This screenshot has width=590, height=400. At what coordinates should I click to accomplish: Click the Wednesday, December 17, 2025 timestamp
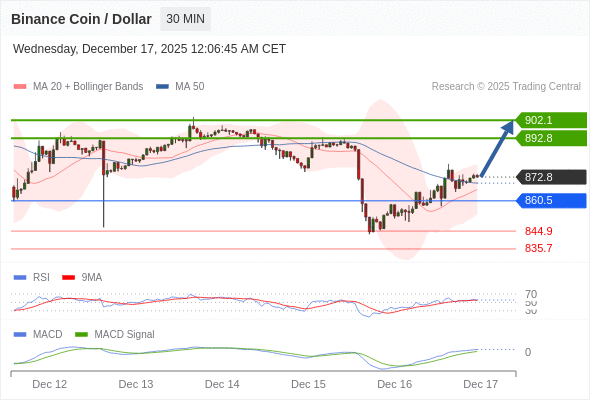[x=149, y=49]
